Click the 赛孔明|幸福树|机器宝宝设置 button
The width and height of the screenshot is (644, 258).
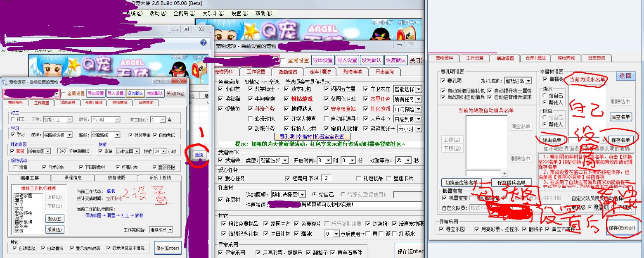pyautogui.click(x=312, y=136)
